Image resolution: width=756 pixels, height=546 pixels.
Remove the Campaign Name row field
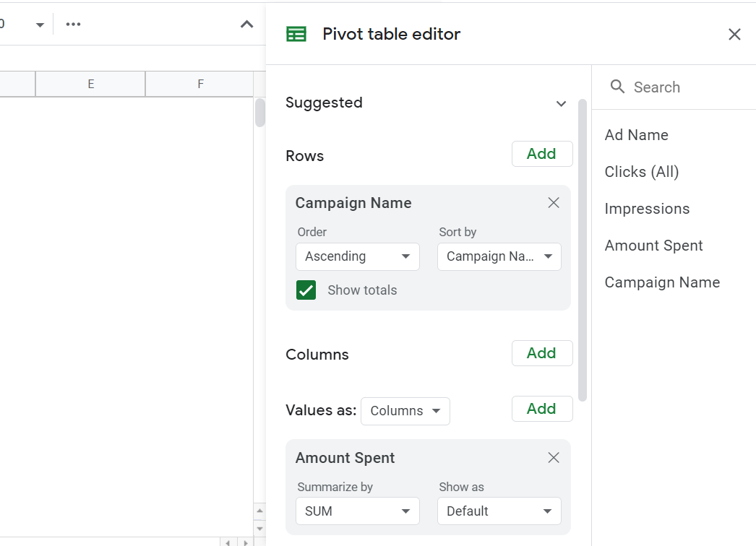[x=554, y=203]
